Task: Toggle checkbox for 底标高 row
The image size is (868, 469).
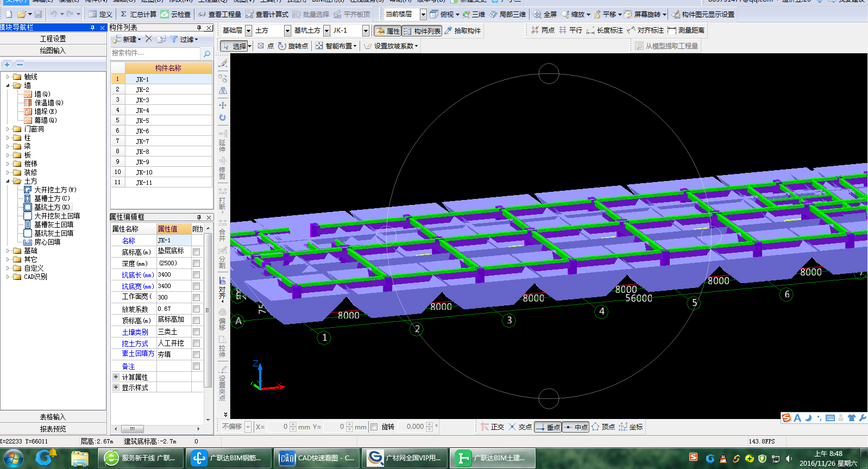Action: 196,252
